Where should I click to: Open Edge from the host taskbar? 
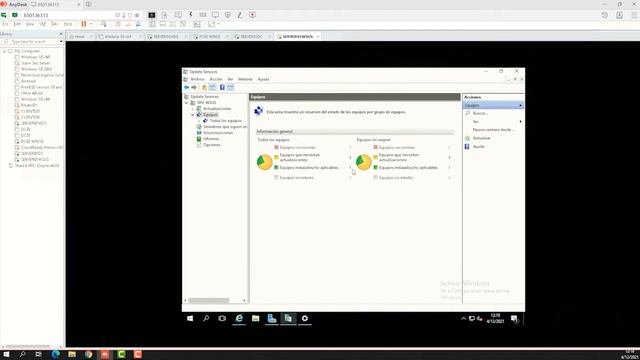pos(56,354)
